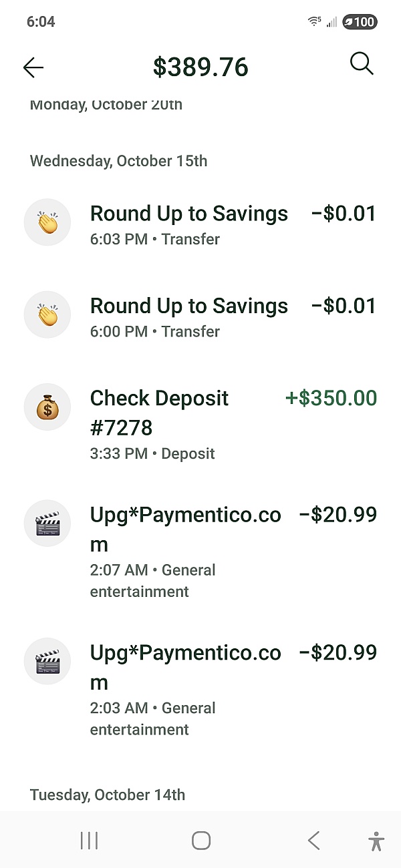The image size is (401, 868).
Task: Tap the back arrow icon
Action: (x=33, y=67)
